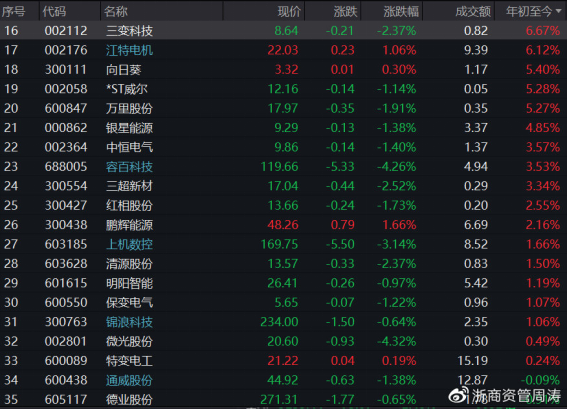Select stock name 三超新材
Viewport: 567px width, 409px height.
pyautogui.click(x=129, y=186)
